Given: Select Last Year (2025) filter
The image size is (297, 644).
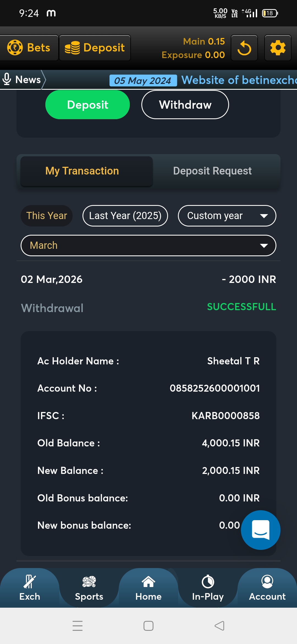Looking at the screenshot, I should (125, 216).
